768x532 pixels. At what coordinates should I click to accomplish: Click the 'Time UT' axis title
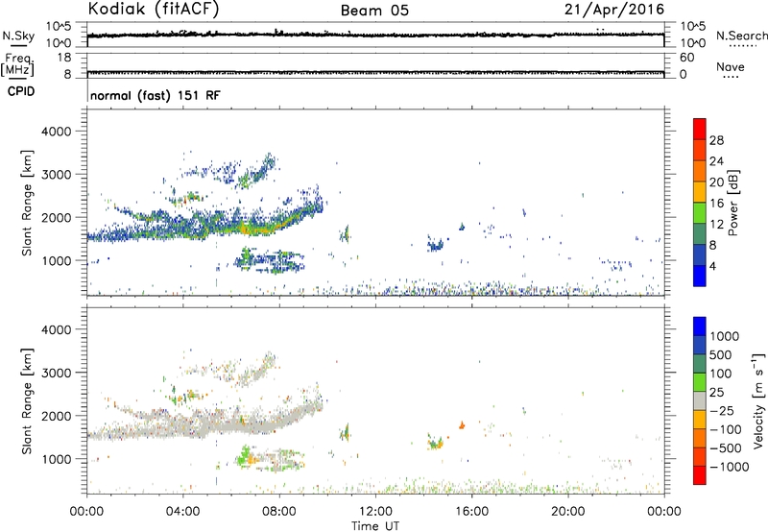[375, 526]
